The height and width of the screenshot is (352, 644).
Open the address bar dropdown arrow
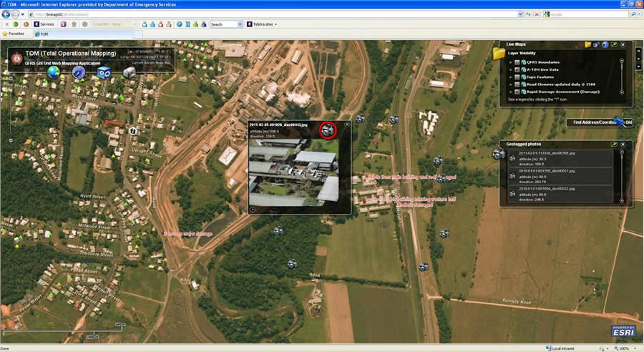click(x=520, y=14)
